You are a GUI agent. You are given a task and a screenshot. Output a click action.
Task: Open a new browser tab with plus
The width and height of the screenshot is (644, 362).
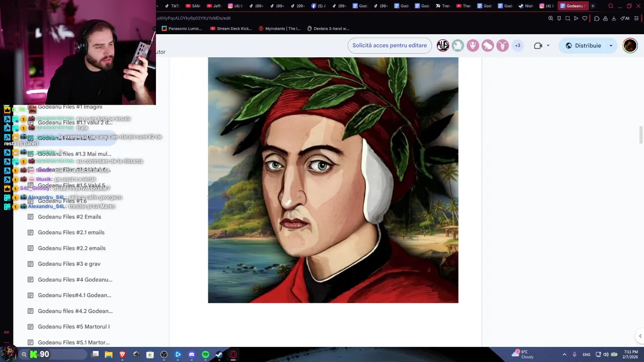pos(593,6)
